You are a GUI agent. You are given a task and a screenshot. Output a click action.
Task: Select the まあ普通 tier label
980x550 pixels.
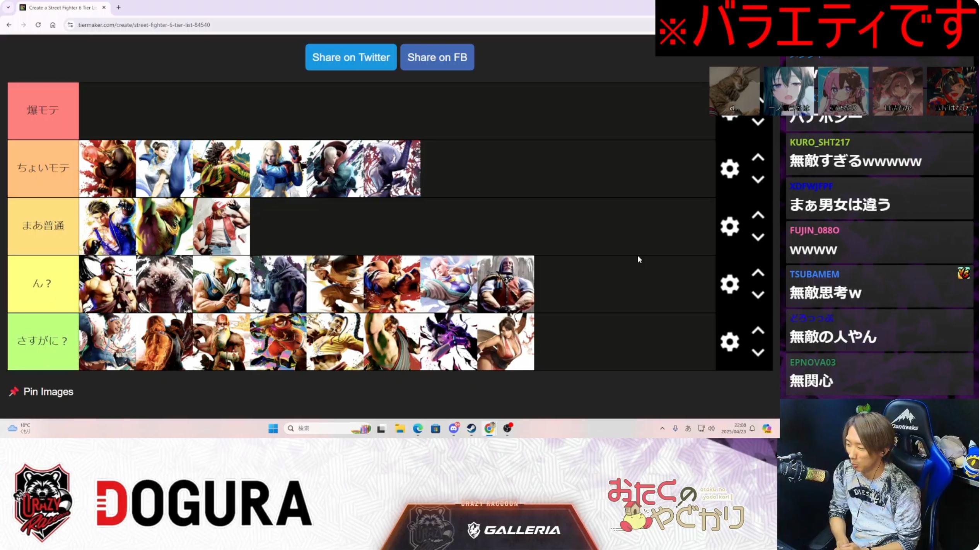(x=43, y=226)
